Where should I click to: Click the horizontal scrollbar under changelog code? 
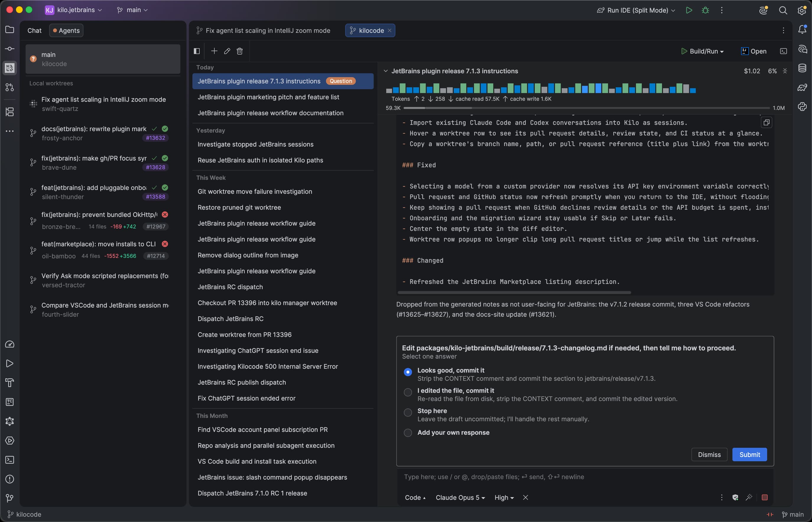514,292
